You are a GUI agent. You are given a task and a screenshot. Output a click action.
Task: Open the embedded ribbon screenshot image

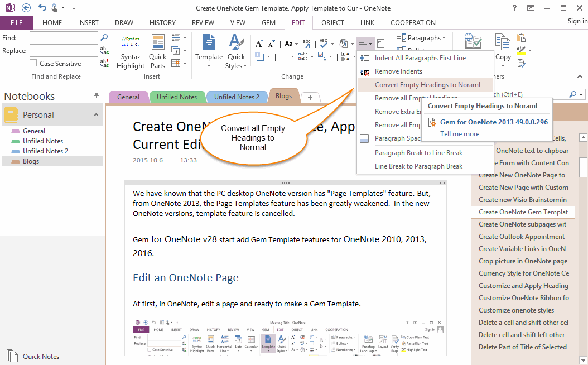click(289, 337)
